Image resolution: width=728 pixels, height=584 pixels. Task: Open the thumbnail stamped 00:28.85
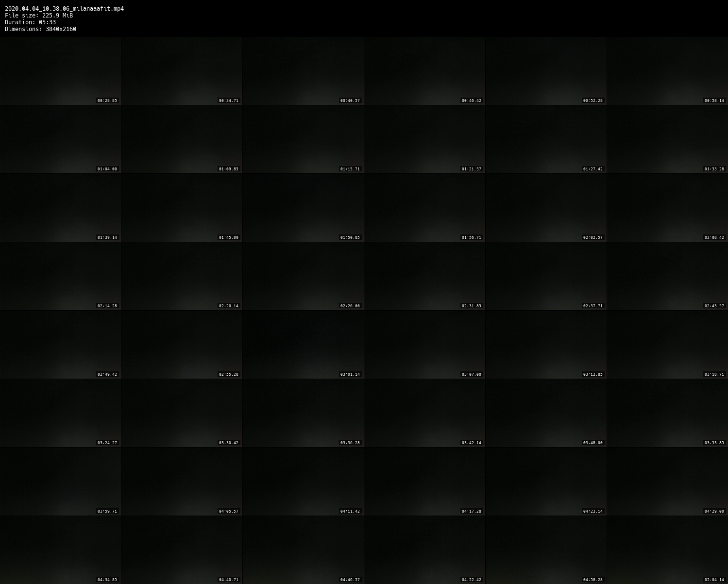click(60, 71)
